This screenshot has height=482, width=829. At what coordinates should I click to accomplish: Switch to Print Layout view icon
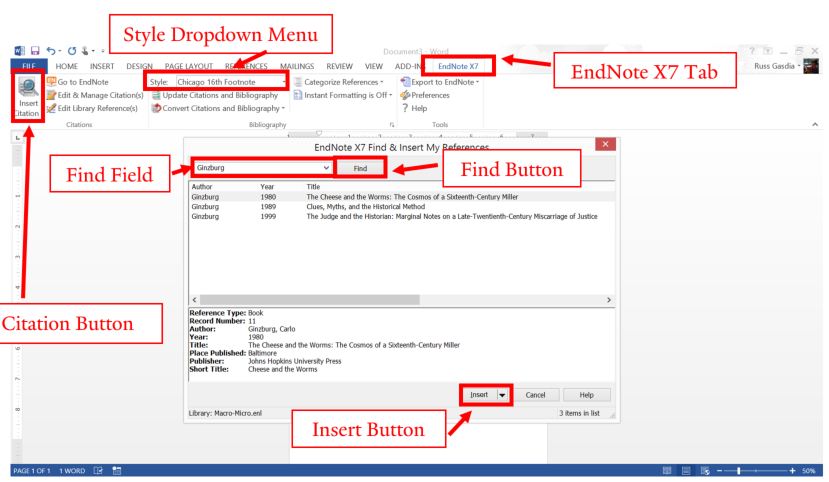[686, 470]
